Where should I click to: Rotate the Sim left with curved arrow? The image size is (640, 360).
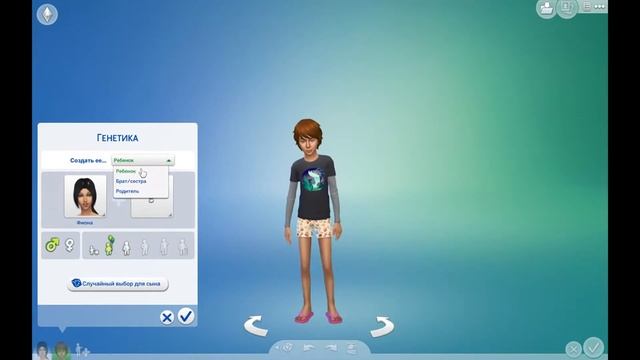pos(256,326)
